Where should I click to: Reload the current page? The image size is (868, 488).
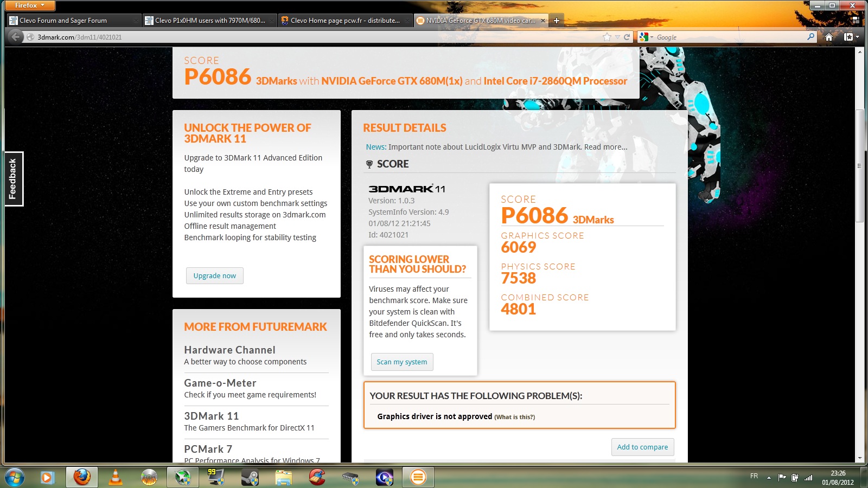point(627,37)
